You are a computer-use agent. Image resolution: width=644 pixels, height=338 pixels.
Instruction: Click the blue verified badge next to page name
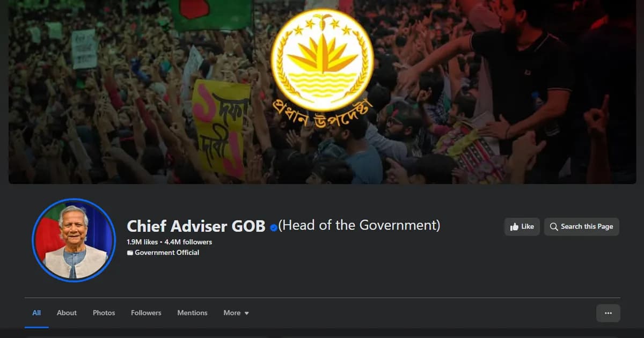(x=274, y=227)
